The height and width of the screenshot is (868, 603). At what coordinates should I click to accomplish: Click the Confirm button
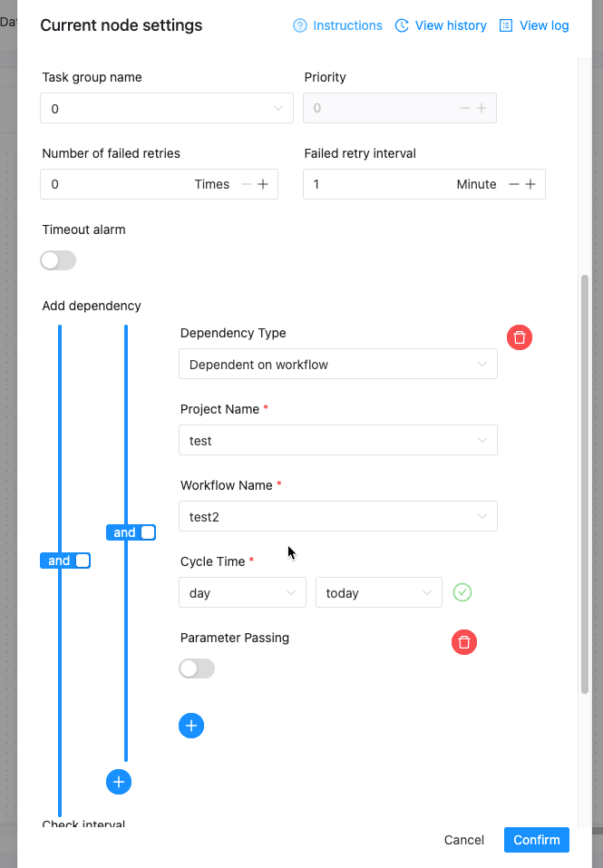pos(537,840)
